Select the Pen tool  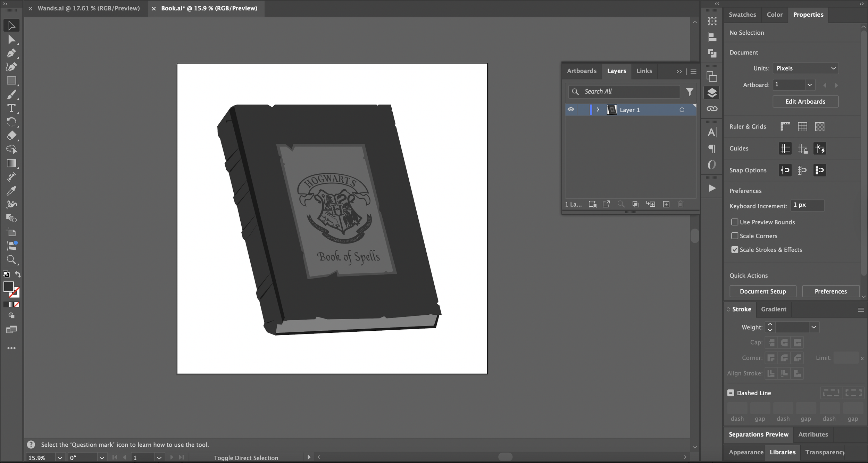point(11,53)
